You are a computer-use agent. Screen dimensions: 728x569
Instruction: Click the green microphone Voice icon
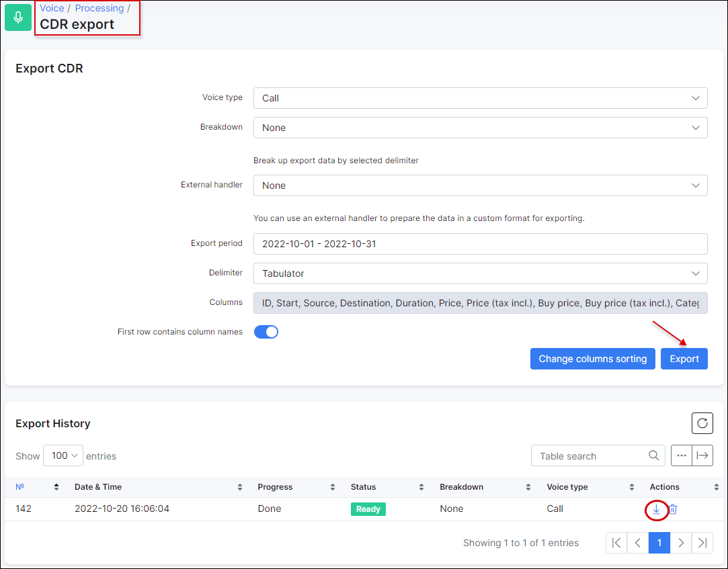pos(18,17)
